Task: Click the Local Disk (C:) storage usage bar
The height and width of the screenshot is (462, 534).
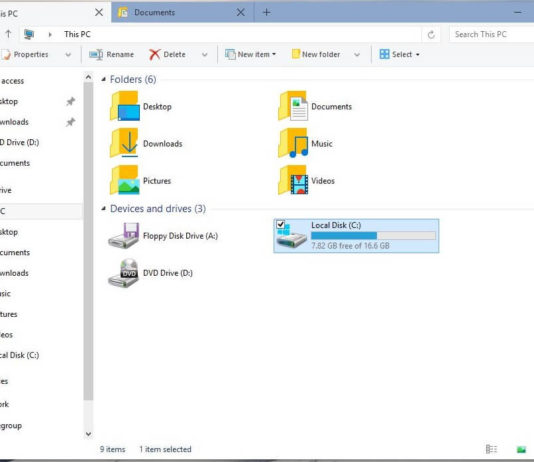Action: tap(373, 236)
